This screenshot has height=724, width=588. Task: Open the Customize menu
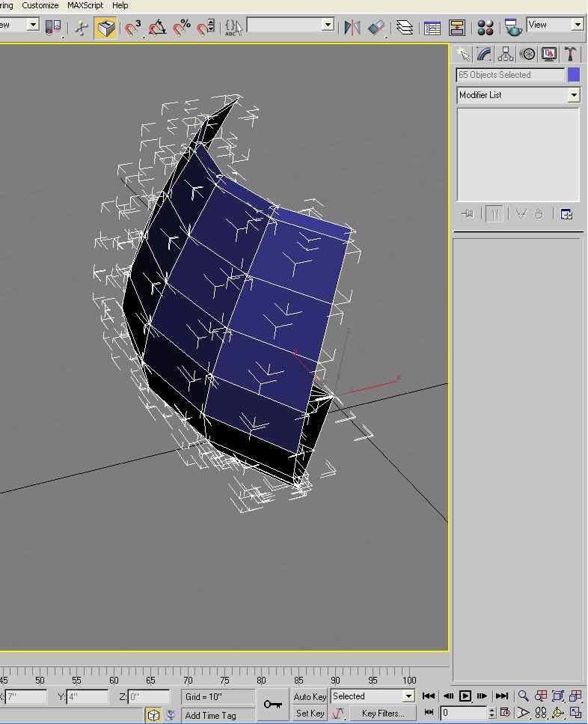(40, 5)
